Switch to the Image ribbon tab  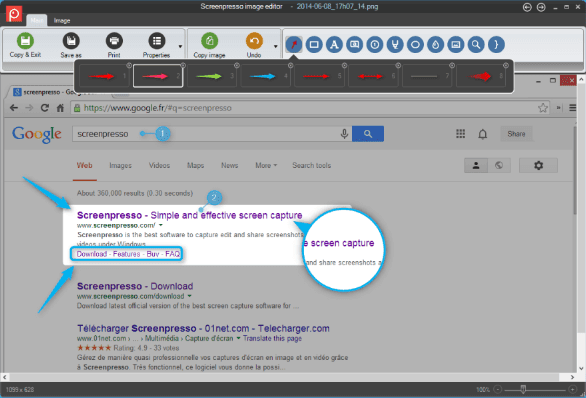62,21
